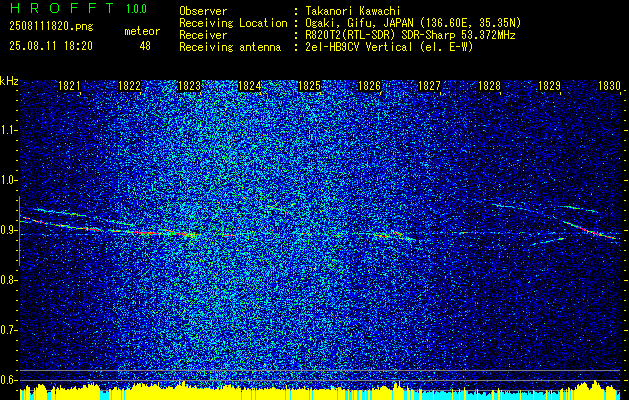Screen dimensions: 629x400
Task: Click time marker 1830
Action: coord(610,86)
